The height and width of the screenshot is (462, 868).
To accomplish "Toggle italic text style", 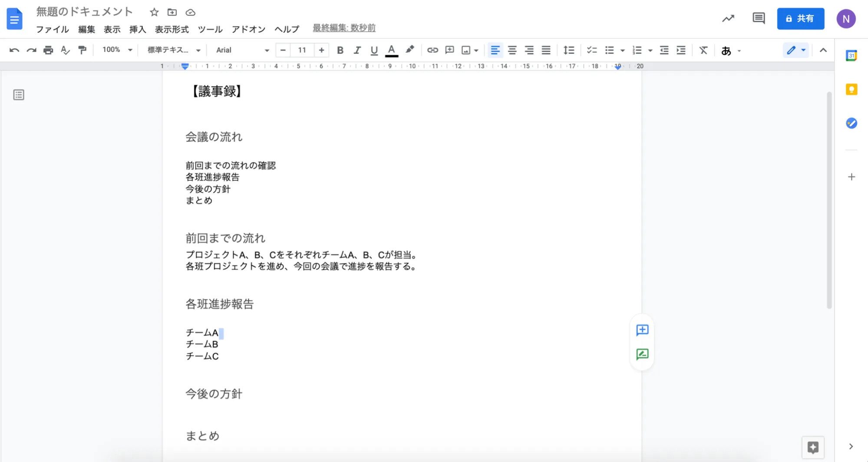I will coord(357,50).
